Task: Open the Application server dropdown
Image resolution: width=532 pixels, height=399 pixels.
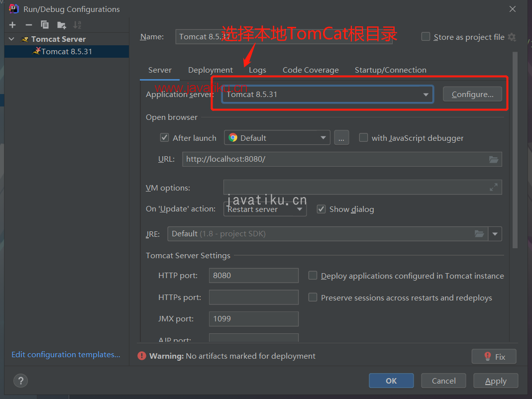Action: click(328, 95)
